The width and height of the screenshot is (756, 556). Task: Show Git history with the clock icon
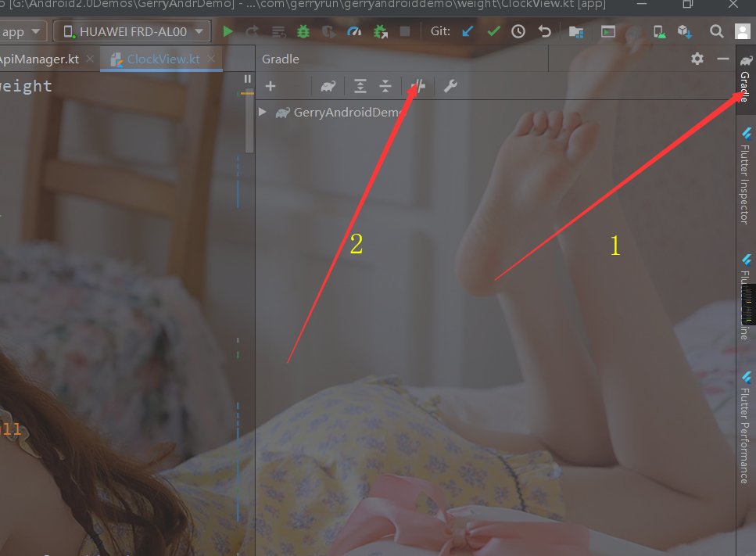click(x=517, y=31)
